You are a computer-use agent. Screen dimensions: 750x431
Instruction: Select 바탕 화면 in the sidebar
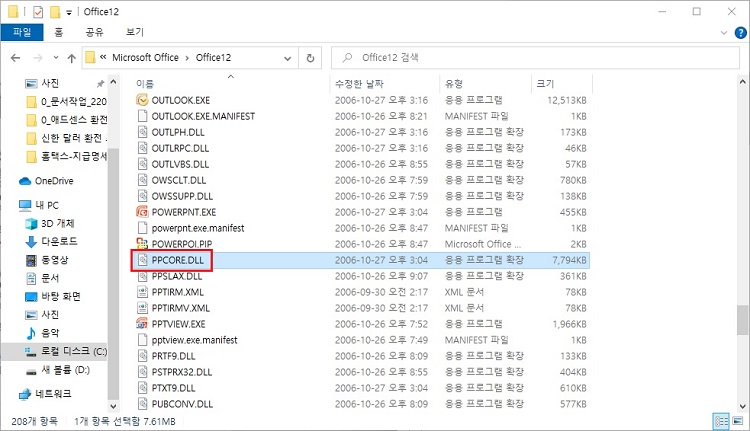tap(53, 296)
